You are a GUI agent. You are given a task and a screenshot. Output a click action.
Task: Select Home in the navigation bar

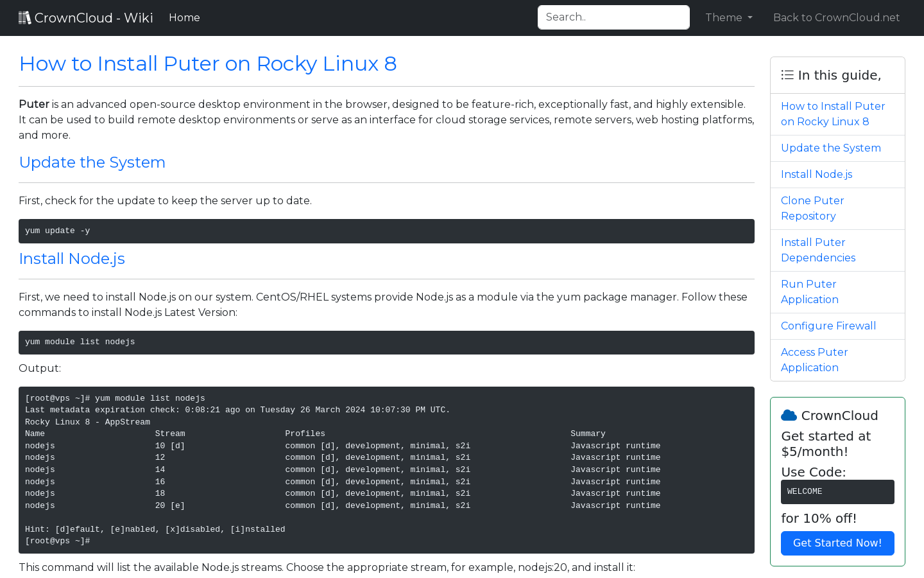click(184, 17)
